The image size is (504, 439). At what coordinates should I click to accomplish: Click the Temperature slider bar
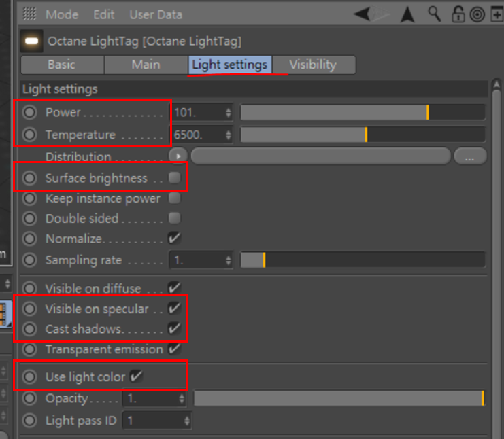click(363, 135)
